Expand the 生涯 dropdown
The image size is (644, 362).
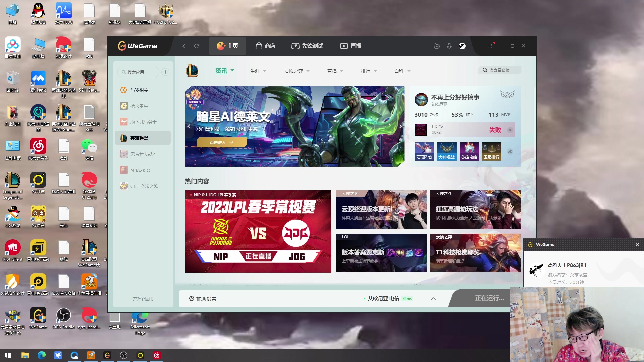265,71
